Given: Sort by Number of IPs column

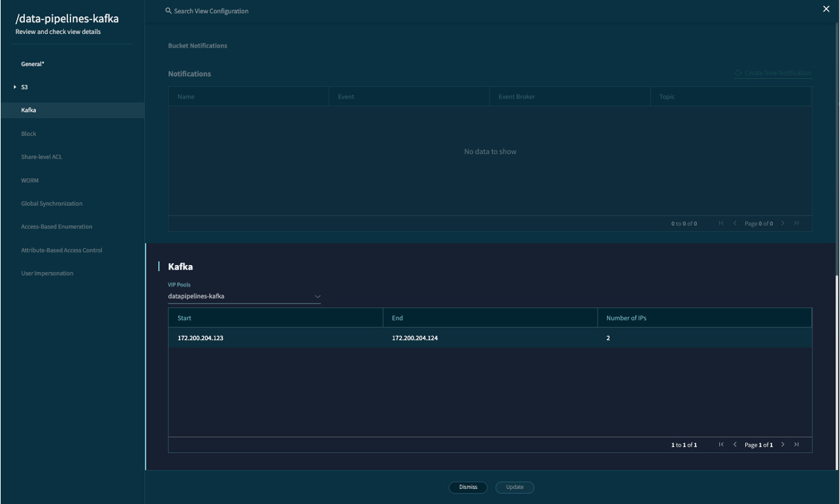Looking at the screenshot, I should (x=626, y=318).
